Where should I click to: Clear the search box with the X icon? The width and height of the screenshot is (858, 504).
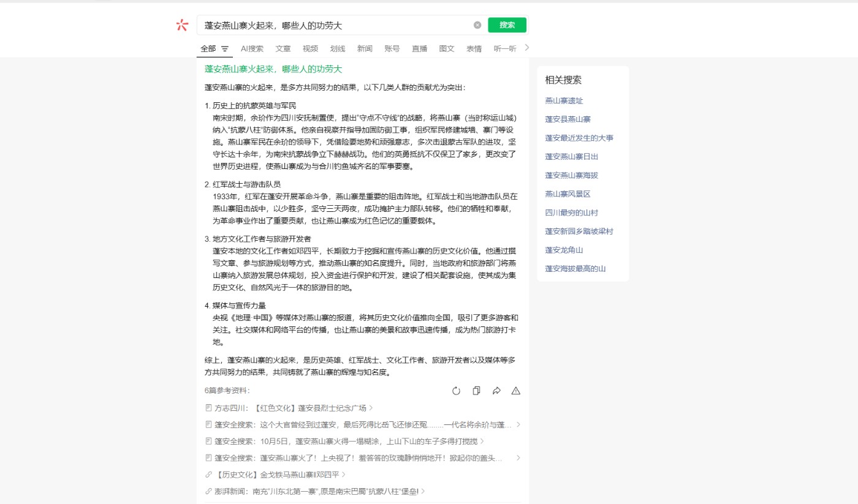pyautogui.click(x=477, y=25)
